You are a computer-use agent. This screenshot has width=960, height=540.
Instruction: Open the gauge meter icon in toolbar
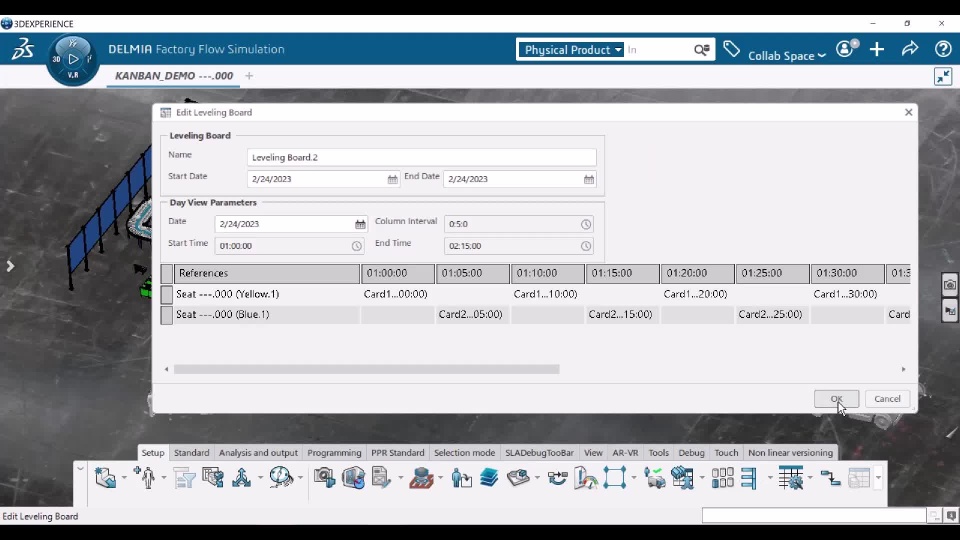tap(586, 478)
